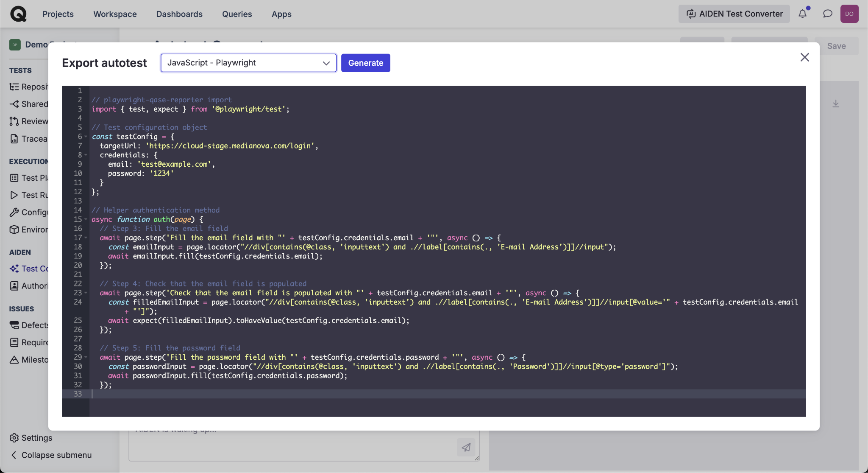Click the '// Test configuration object' comment

click(149, 127)
